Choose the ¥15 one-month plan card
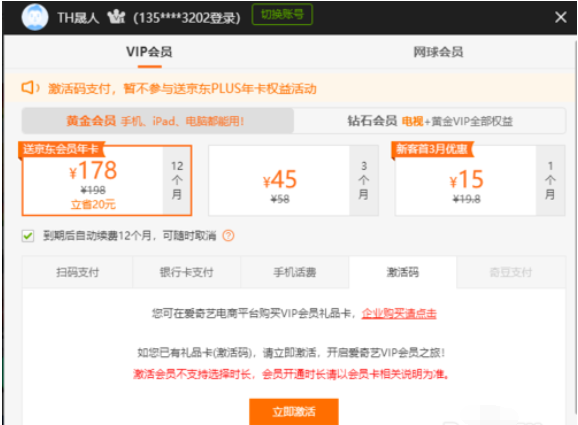 pos(480,180)
